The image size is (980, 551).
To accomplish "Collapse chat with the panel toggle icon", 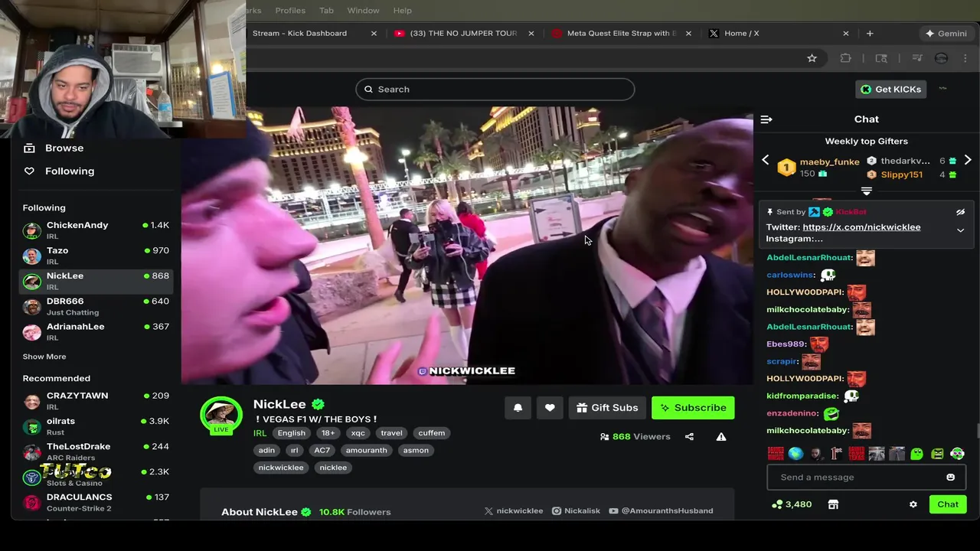I will [766, 119].
